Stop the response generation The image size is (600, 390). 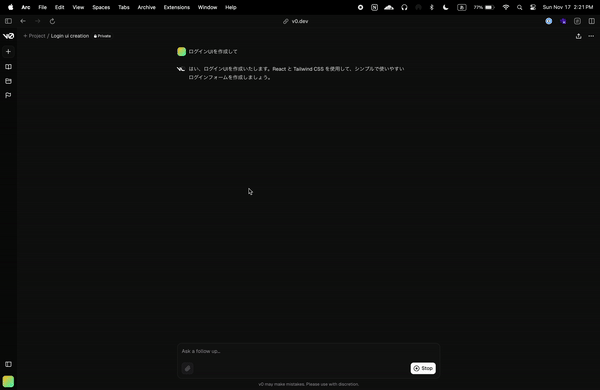423,368
